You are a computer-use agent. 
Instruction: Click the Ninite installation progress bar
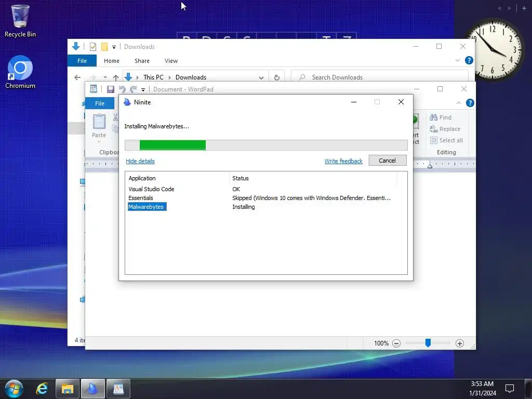[266, 145]
